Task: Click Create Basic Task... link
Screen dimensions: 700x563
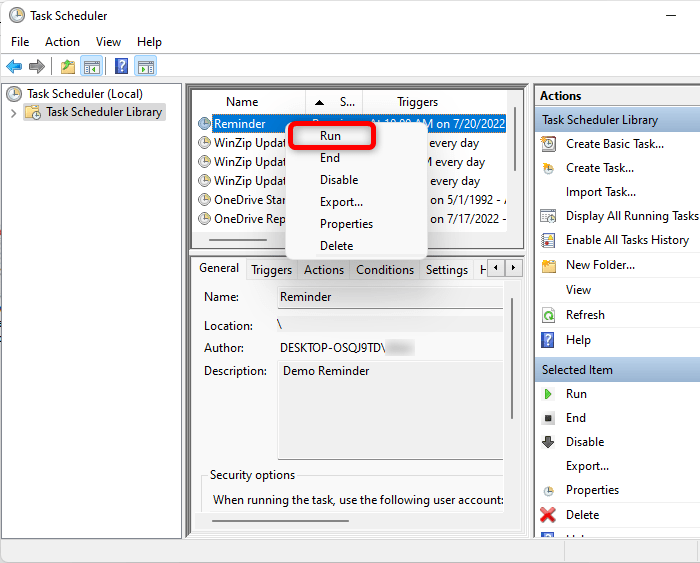Action: 615,144
